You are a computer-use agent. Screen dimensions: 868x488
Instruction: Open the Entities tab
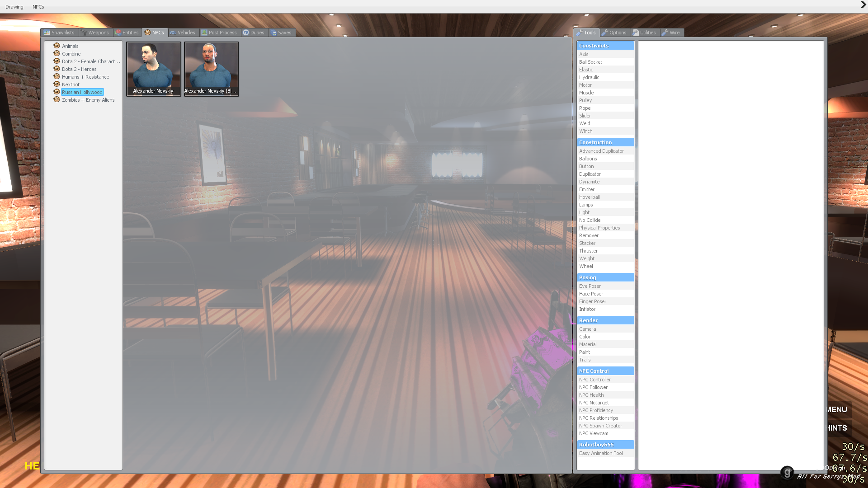tap(127, 33)
